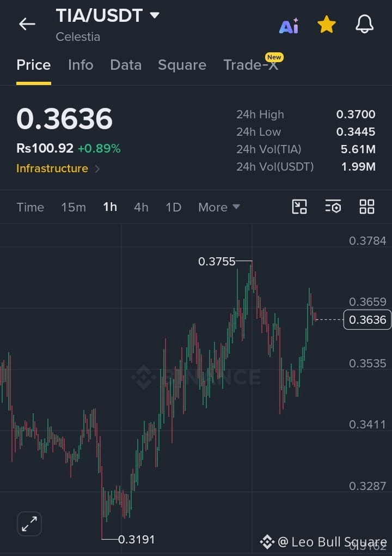The height and width of the screenshot is (556, 392).
Task: Expand chart to fullscreen
Action: pyautogui.click(x=29, y=524)
